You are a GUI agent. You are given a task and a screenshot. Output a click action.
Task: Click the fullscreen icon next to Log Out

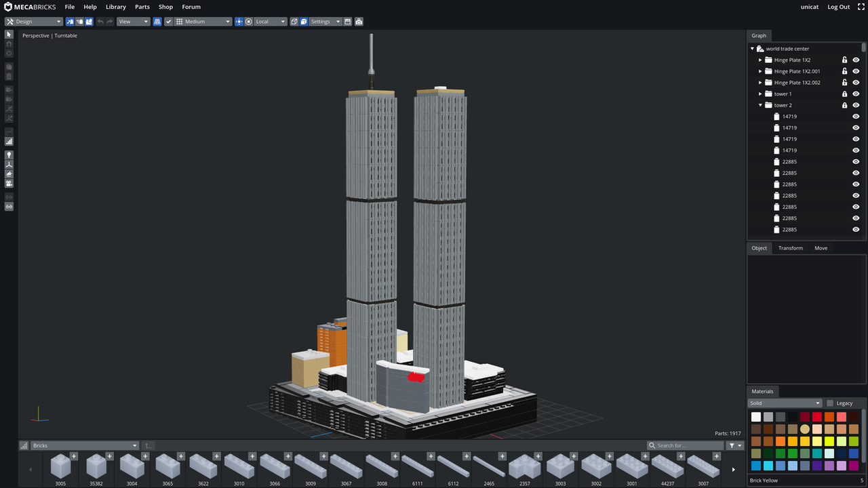pyautogui.click(x=861, y=7)
